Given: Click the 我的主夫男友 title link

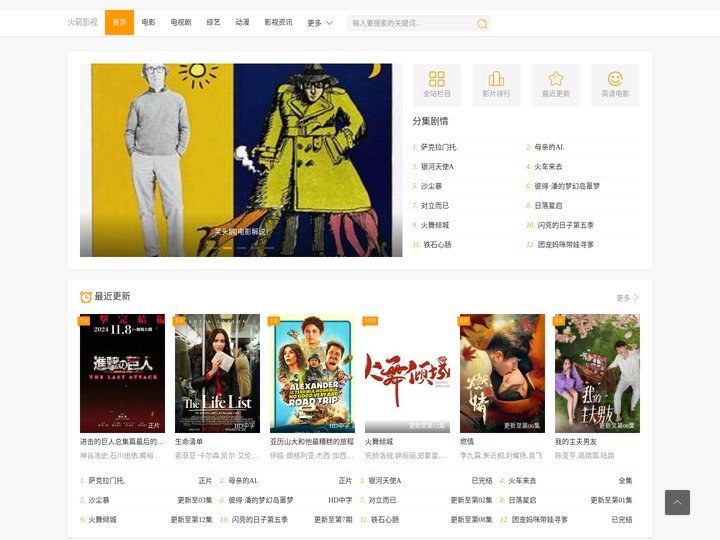Looking at the screenshot, I should pos(576,442).
